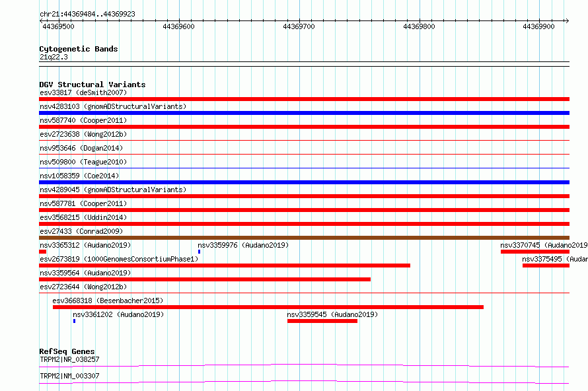Open nsv953646 (Dogan2014) variant label
The image size is (588, 391).
pyautogui.click(x=81, y=148)
